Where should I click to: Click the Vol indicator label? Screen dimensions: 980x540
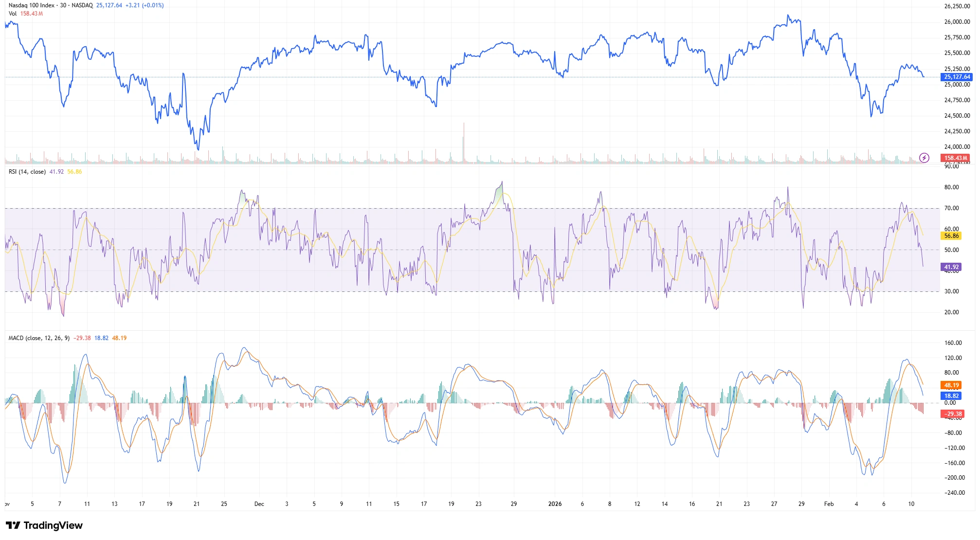[13, 14]
